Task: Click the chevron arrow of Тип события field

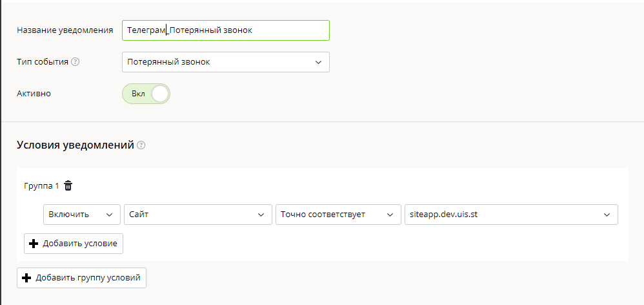Action: [x=318, y=62]
